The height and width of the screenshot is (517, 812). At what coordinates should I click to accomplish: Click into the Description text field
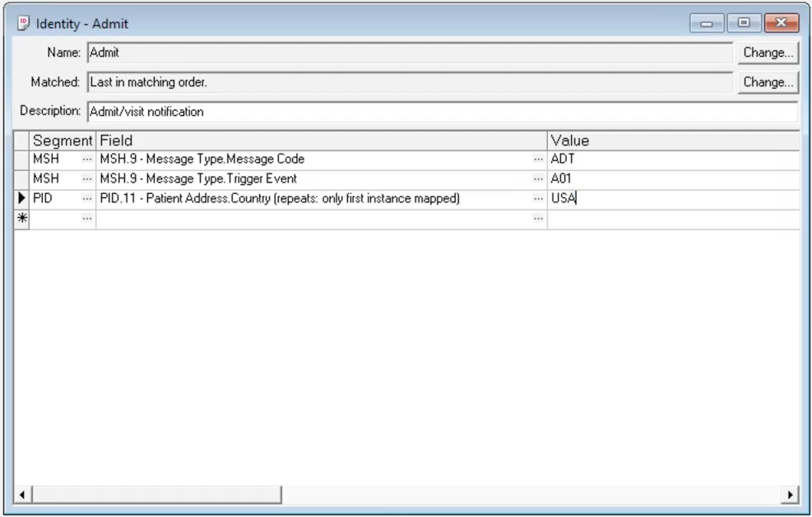pos(442,112)
